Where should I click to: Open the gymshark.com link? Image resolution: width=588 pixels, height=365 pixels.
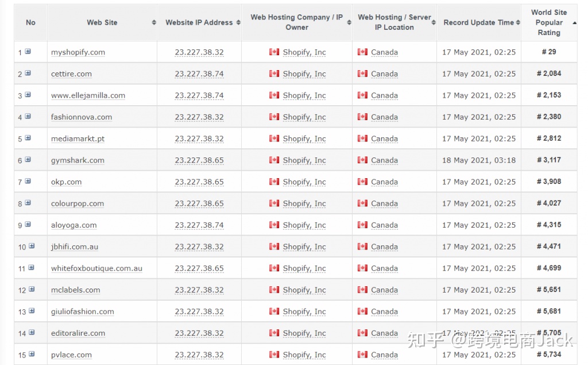click(78, 160)
